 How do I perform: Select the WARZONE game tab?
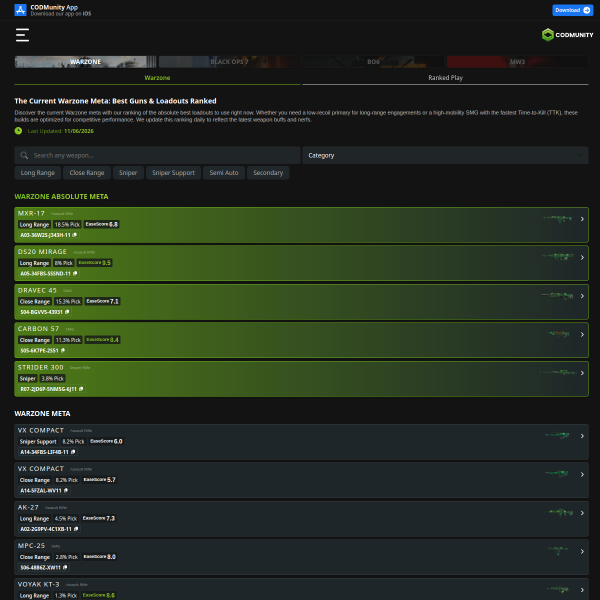coord(85,62)
